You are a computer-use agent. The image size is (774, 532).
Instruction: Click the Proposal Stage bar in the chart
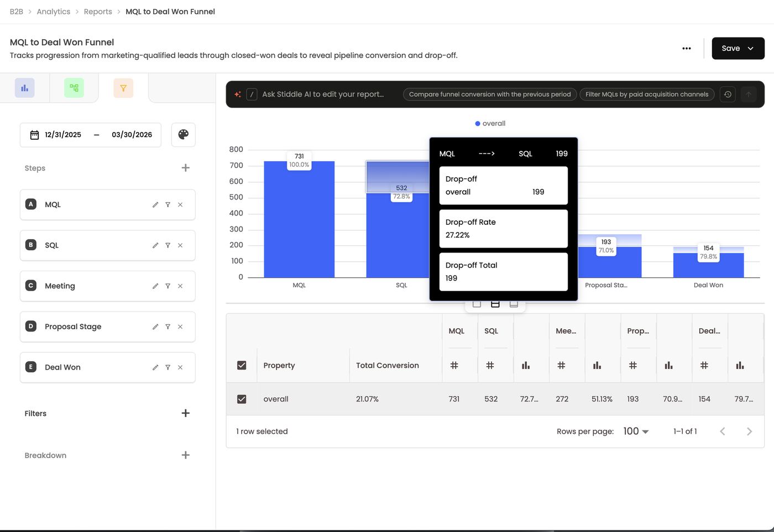[x=609, y=262]
